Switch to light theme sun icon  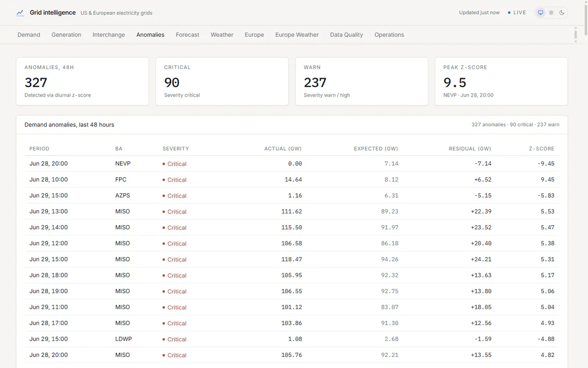click(551, 13)
